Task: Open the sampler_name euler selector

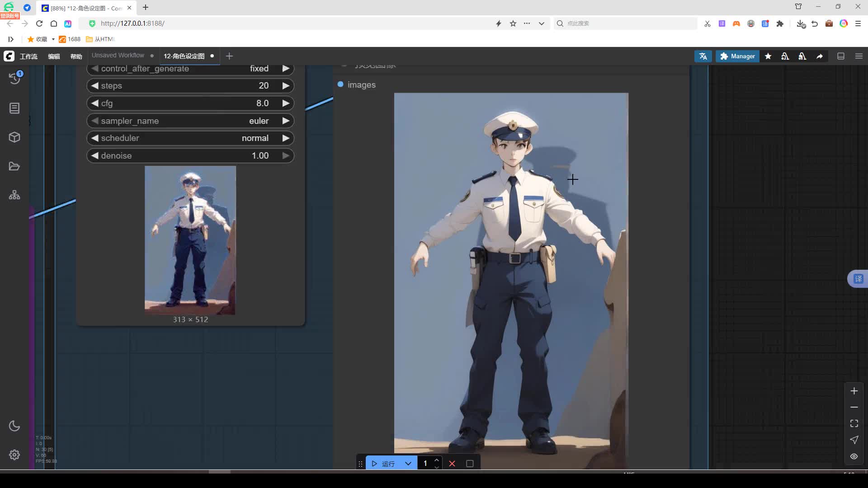Action: point(190,121)
